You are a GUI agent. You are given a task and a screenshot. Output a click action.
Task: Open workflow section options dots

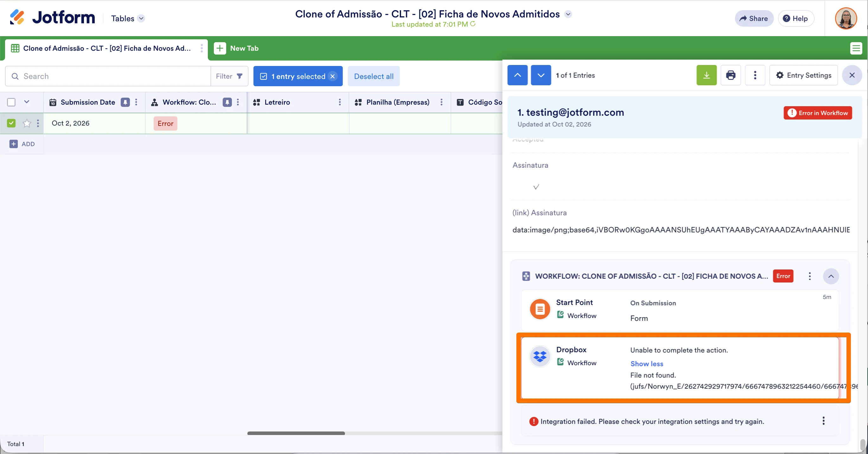pos(810,276)
